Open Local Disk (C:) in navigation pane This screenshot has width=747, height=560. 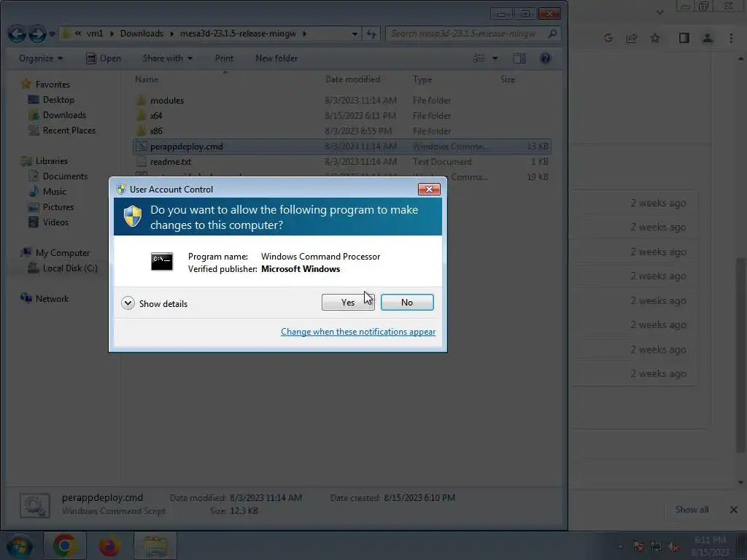70,268
